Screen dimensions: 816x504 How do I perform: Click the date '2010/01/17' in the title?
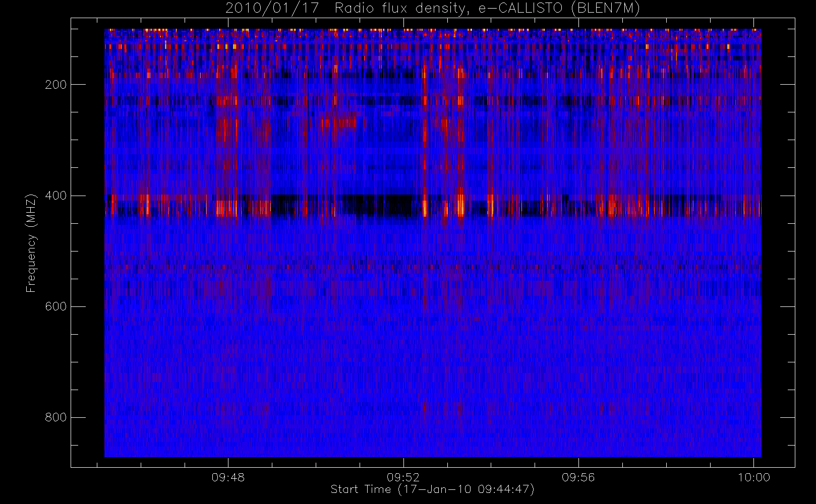coord(272,9)
